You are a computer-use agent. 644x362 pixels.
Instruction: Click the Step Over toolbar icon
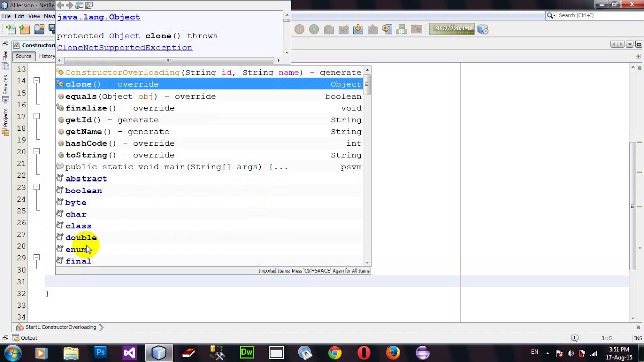pyautogui.click(x=329, y=29)
